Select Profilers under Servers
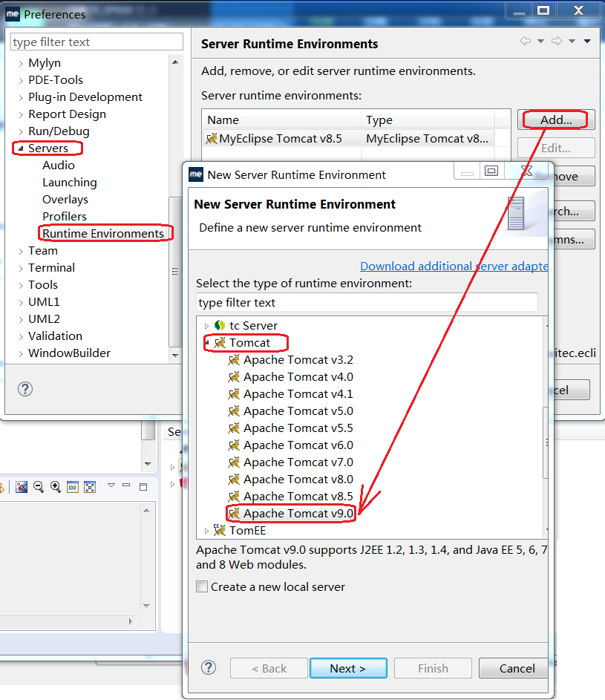The width and height of the screenshot is (605, 700). pos(65,217)
